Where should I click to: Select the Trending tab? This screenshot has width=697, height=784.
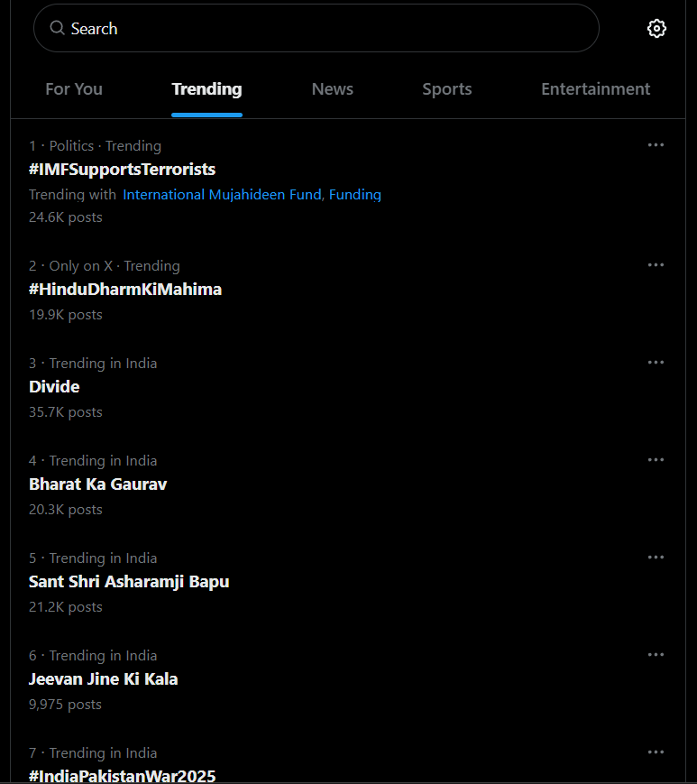(x=206, y=89)
